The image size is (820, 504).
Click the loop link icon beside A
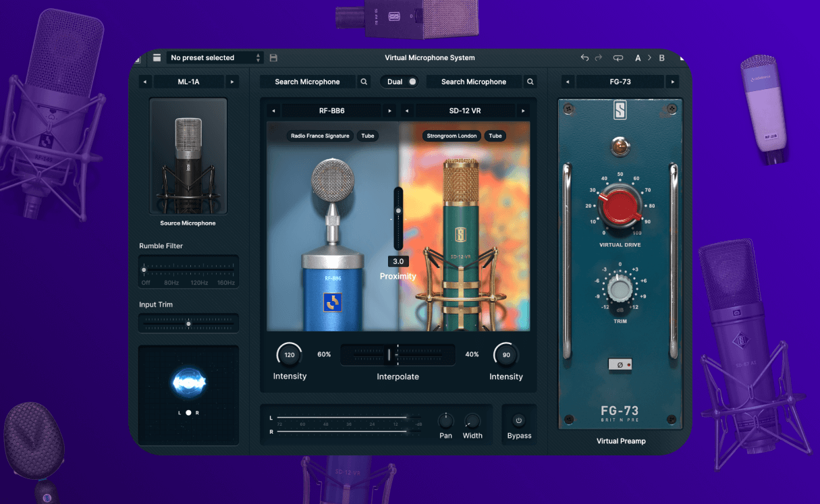(x=618, y=58)
